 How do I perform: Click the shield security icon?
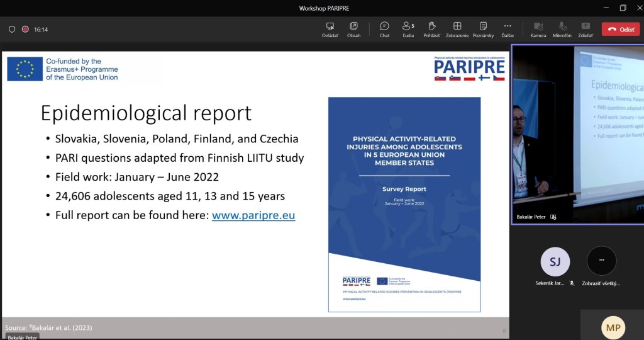12,29
